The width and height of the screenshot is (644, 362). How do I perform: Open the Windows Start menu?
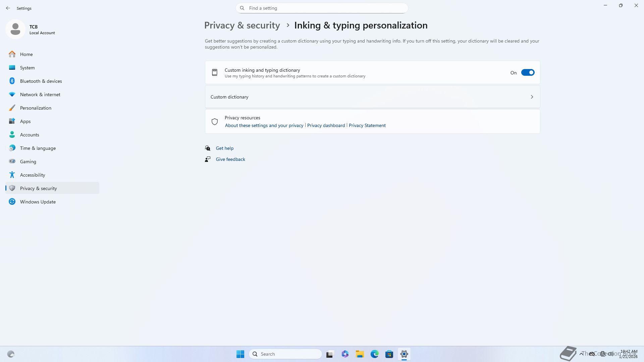click(x=240, y=354)
